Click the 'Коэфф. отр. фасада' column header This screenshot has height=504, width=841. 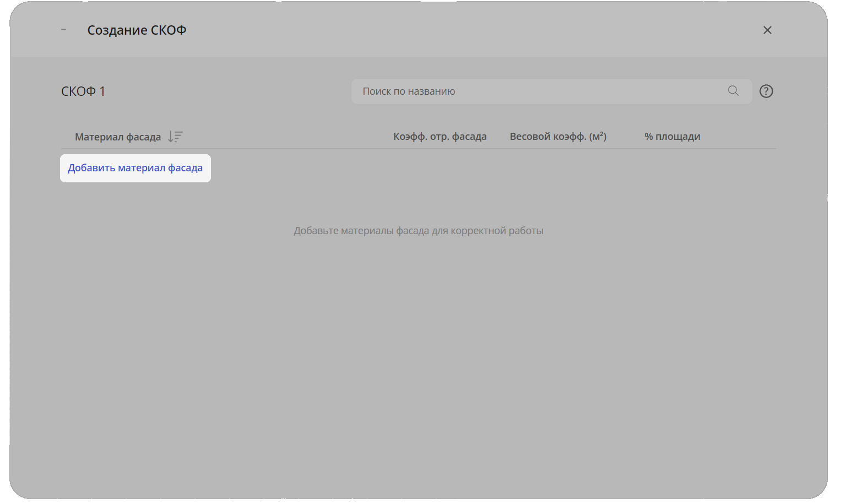[440, 137]
